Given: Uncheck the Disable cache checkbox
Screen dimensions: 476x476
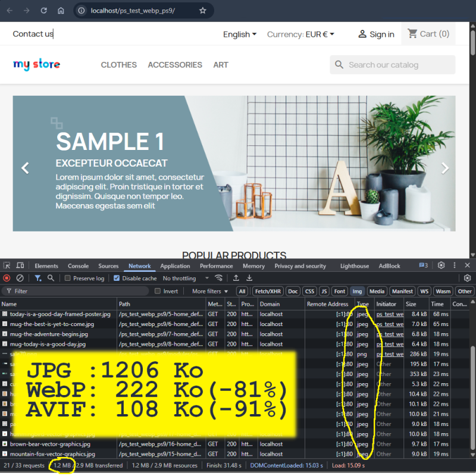Looking at the screenshot, I should coord(117,278).
